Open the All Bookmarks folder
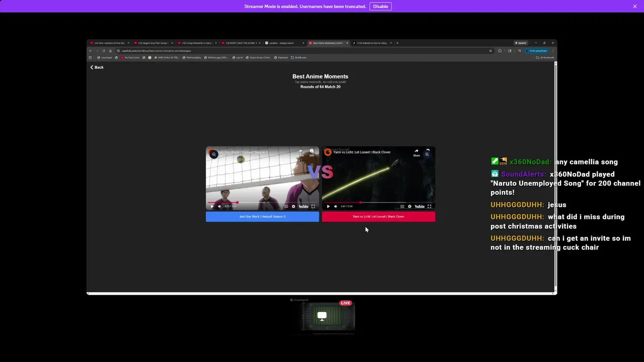The width and height of the screenshot is (644, 362). (545, 57)
